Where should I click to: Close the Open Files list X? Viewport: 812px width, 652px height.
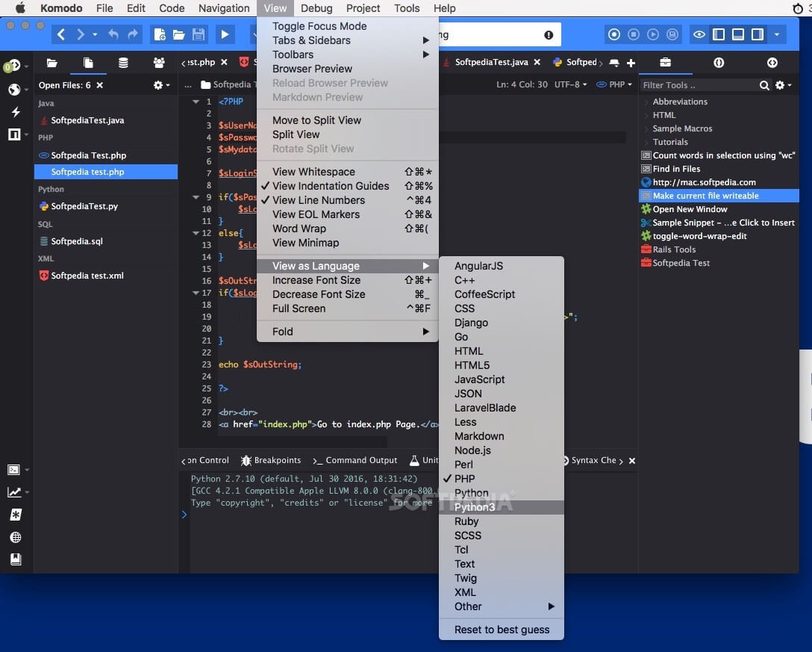(100, 85)
